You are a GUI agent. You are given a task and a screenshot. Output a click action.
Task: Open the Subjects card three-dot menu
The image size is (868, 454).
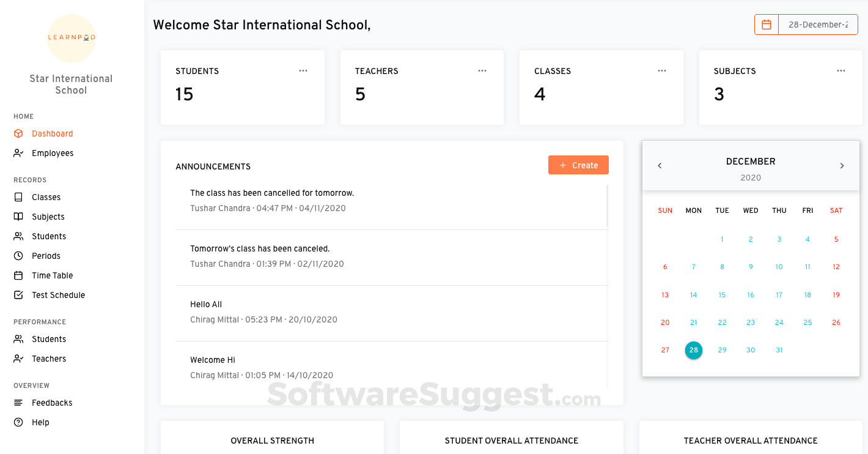click(x=841, y=71)
